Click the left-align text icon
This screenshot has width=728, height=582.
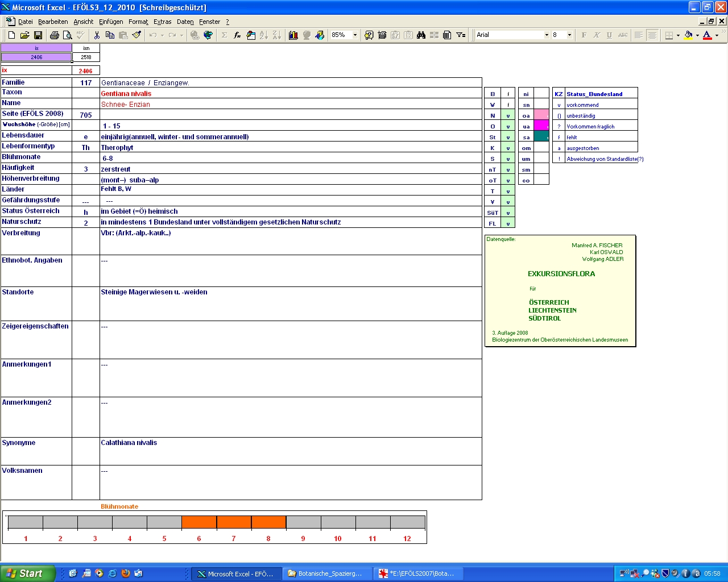click(x=639, y=35)
